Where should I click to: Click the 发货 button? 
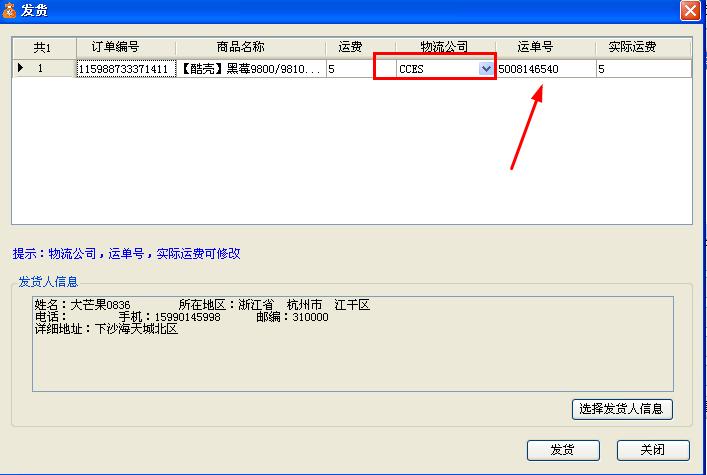[x=563, y=450]
